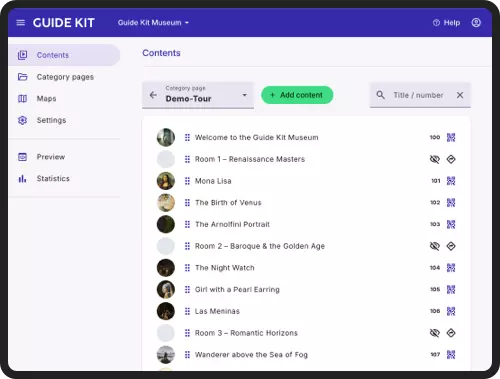Open the Las Meninas entry title
This screenshot has width=500, height=379.
tap(217, 311)
